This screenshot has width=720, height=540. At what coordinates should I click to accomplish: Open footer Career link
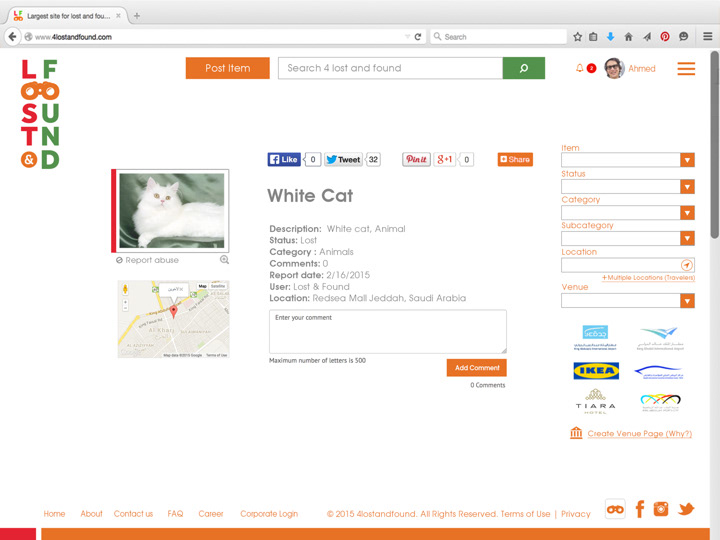click(x=211, y=514)
